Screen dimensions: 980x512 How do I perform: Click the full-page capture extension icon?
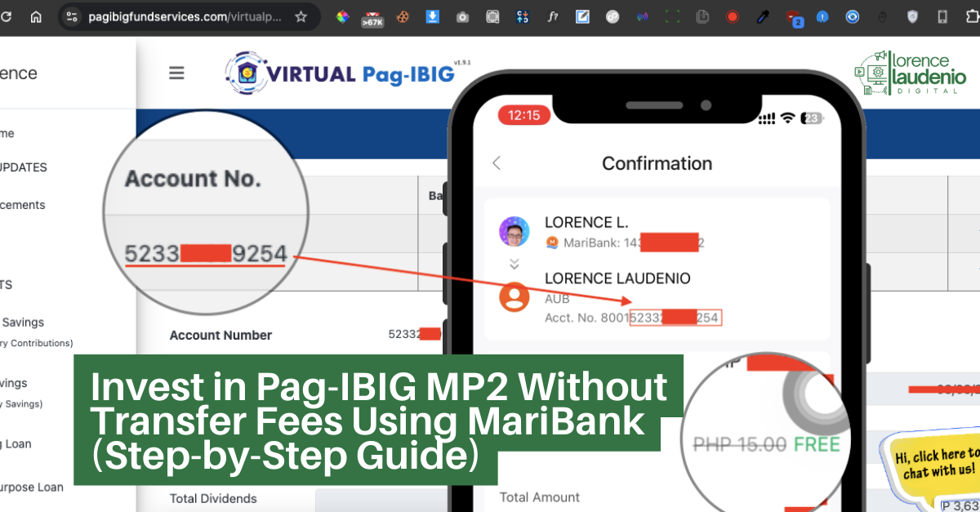click(492, 16)
